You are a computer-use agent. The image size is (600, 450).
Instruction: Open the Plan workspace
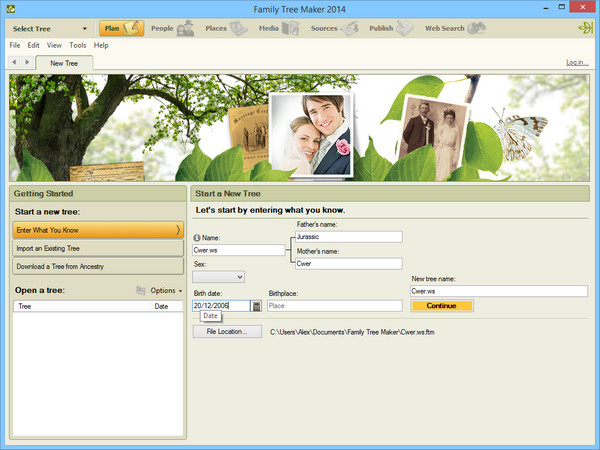pyautogui.click(x=121, y=28)
